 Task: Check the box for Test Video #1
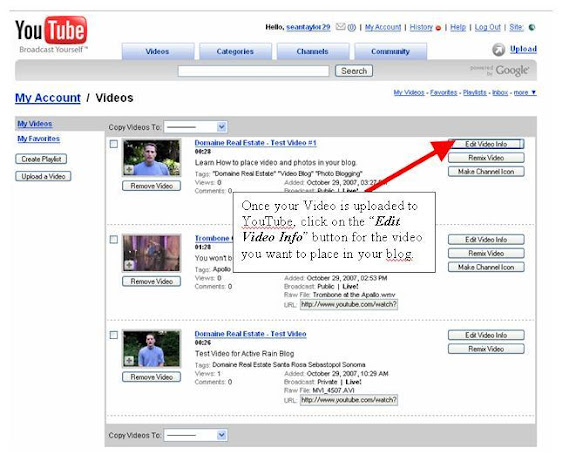pos(114,144)
